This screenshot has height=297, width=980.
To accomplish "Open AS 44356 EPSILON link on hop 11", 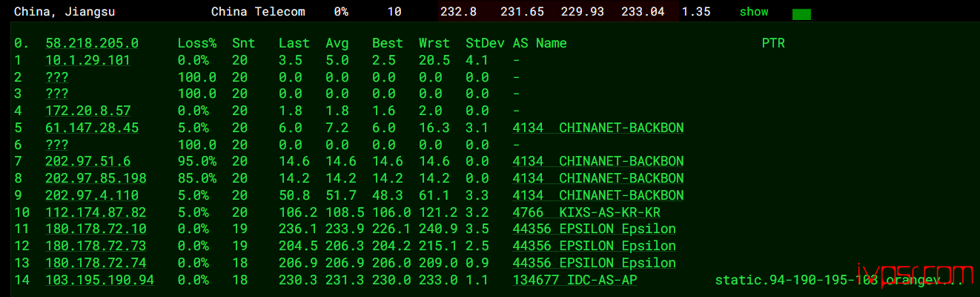I will pos(595,229).
